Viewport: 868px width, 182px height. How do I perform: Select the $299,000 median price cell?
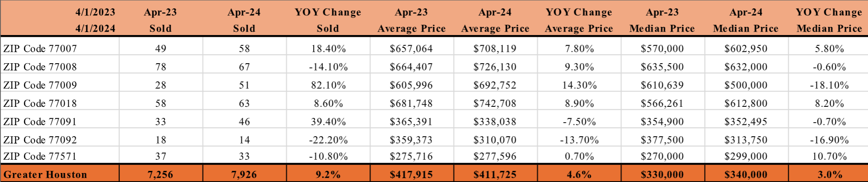pyautogui.click(x=746, y=156)
